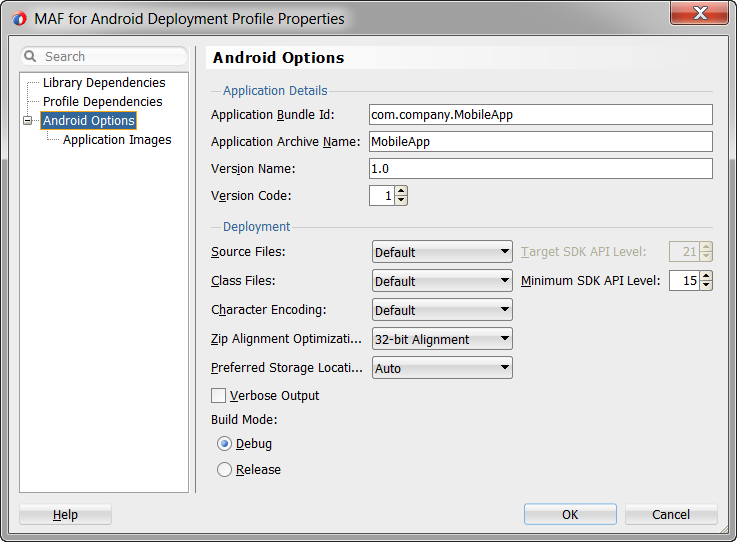The width and height of the screenshot is (737, 542).
Task: Click the Android Options page title
Action: pyautogui.click(x=278, y=58)
